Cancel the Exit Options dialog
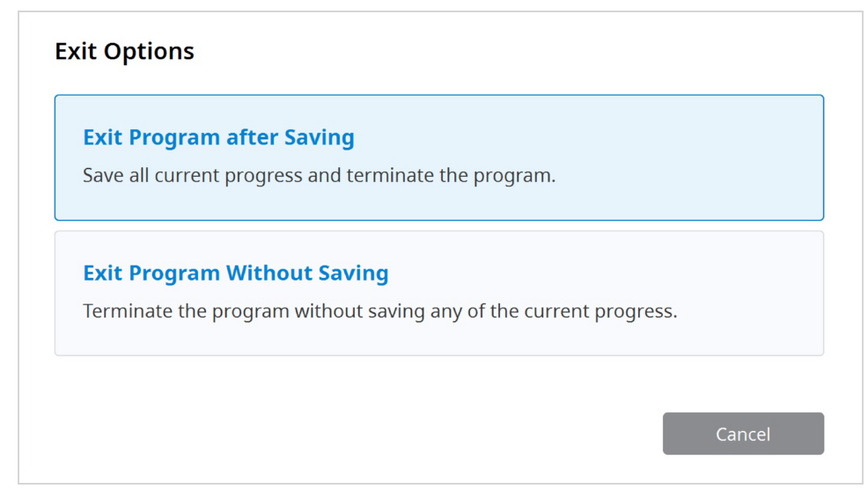This screenshot has height=489, width=868. (743, 434)
